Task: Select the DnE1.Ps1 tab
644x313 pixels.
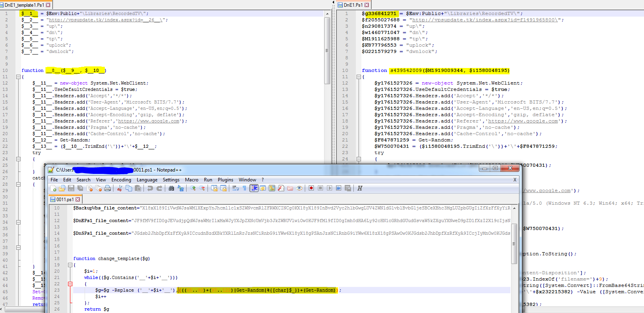Action: tap(353, 5)
